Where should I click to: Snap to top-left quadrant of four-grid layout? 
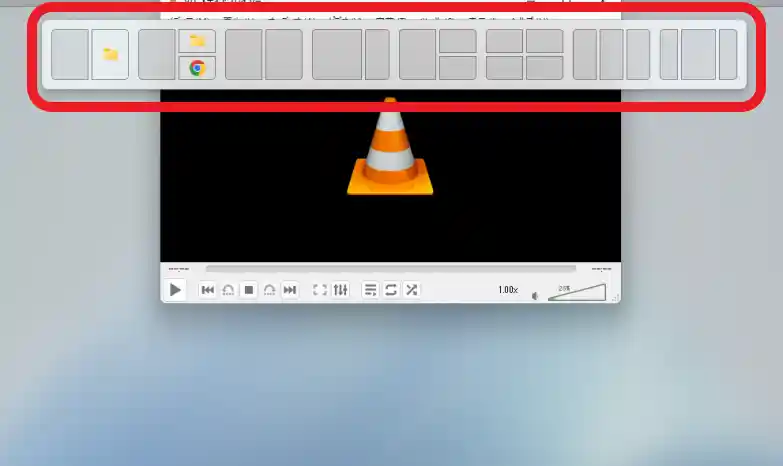(x=504, y=41)
